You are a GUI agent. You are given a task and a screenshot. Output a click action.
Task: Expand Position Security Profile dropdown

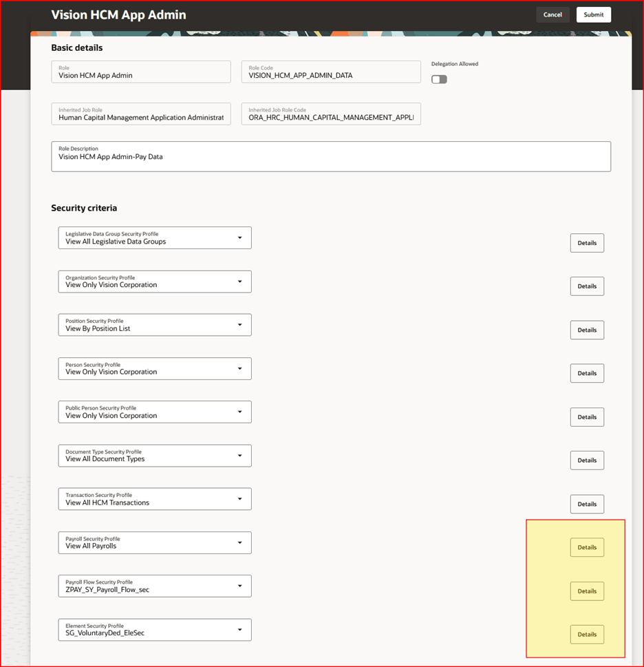[155, 325]
